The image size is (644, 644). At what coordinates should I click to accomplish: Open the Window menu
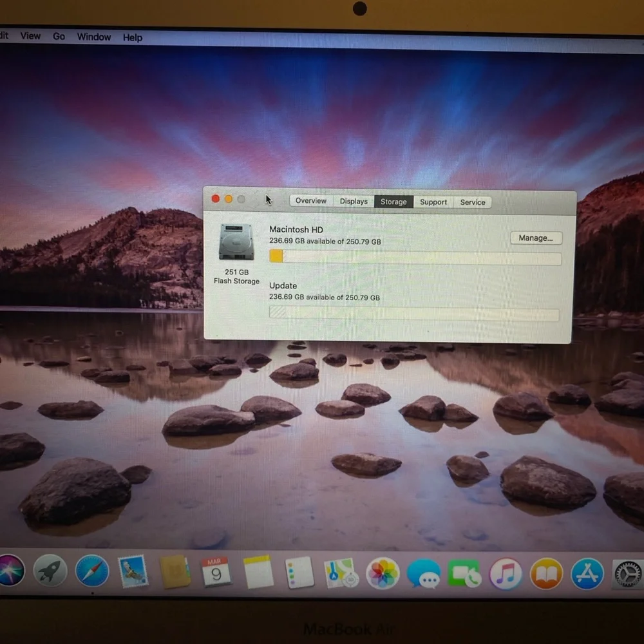(94, 37)
